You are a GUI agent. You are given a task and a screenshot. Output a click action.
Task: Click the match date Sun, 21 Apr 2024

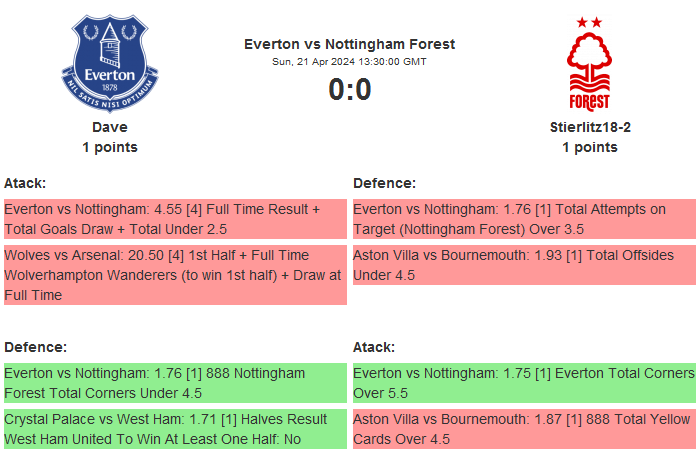[349, 62]
